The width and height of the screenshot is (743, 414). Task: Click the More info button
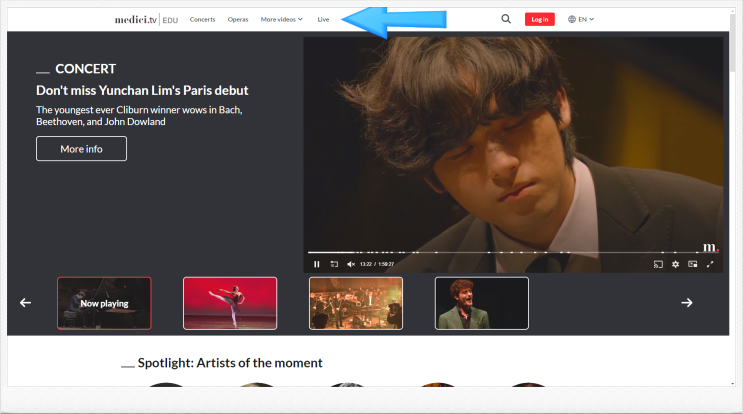82,149
